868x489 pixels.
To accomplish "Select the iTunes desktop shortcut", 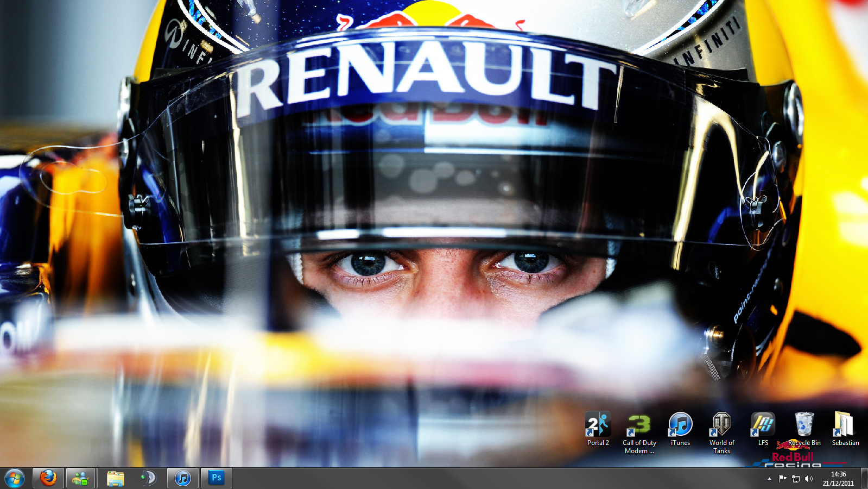I will click(680, 429).
